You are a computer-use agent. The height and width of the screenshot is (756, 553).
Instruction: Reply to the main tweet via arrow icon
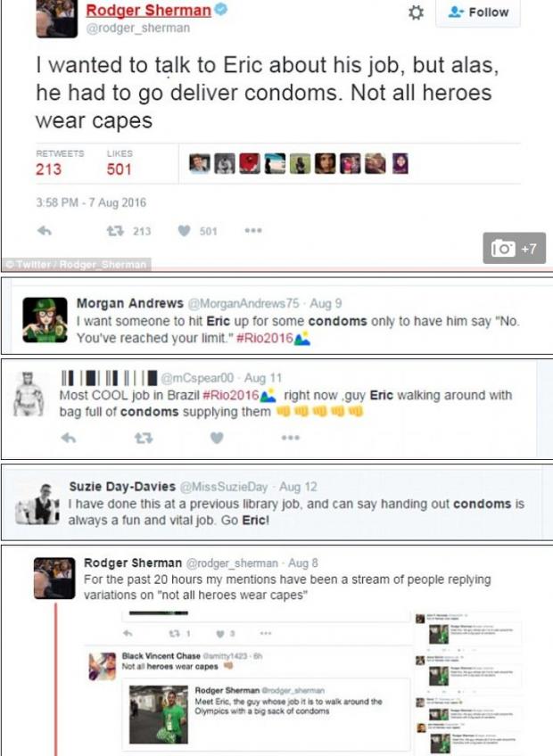tap(45, 231)
